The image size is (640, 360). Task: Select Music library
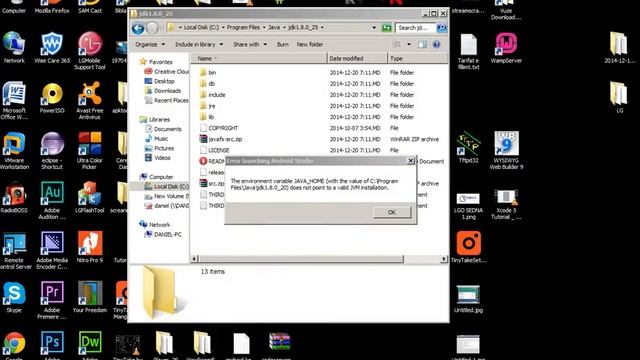(161, 139)
